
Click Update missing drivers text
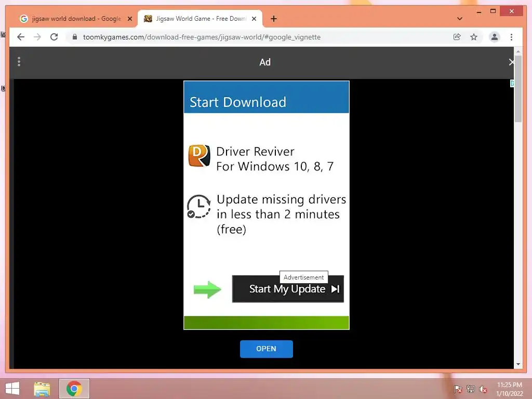click(281, 214)
